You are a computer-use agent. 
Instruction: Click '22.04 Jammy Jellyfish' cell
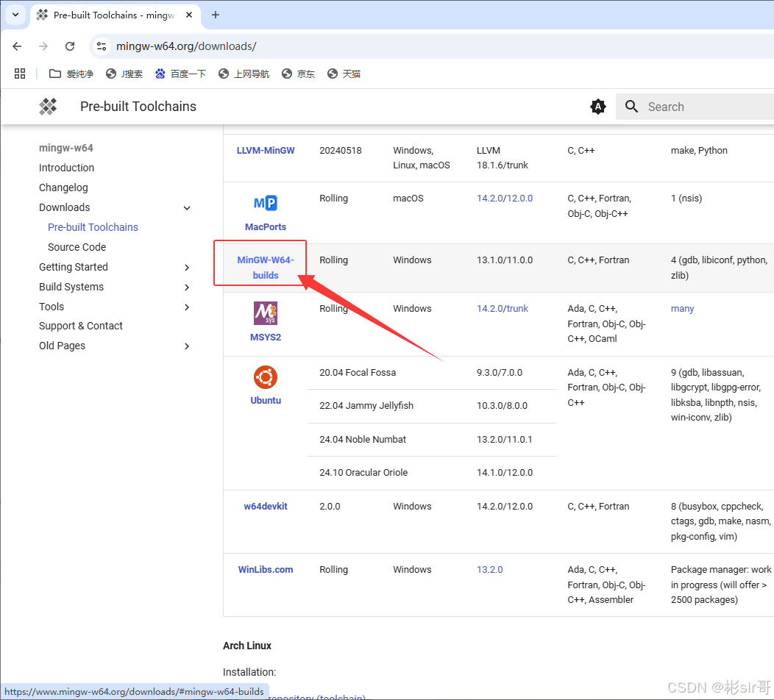[x=366, y=405]
